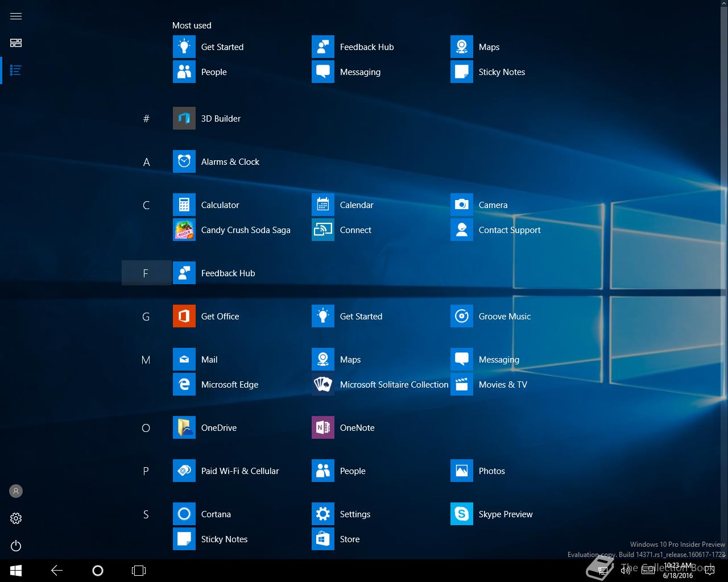Open Settings gear in left rail
The height and width of the screenshot is (582, 728).
click(x=16, y=518)
